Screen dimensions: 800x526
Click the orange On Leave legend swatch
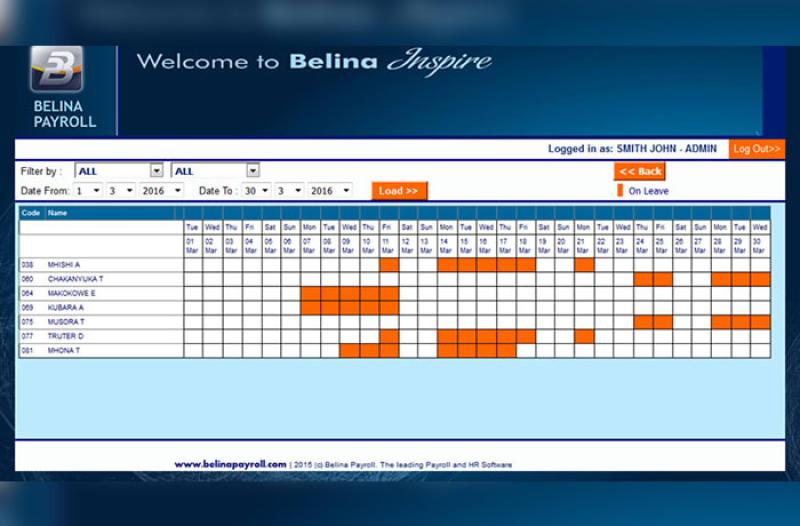620,190
